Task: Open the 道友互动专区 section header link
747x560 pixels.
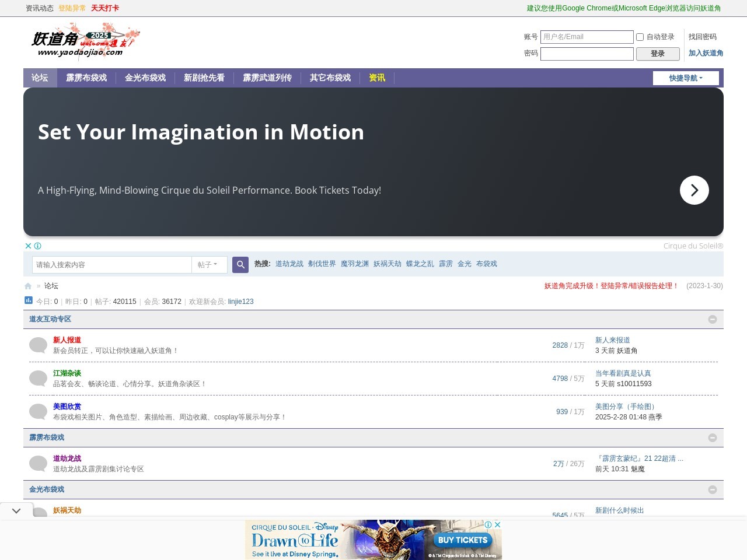Action: (50, 319)
